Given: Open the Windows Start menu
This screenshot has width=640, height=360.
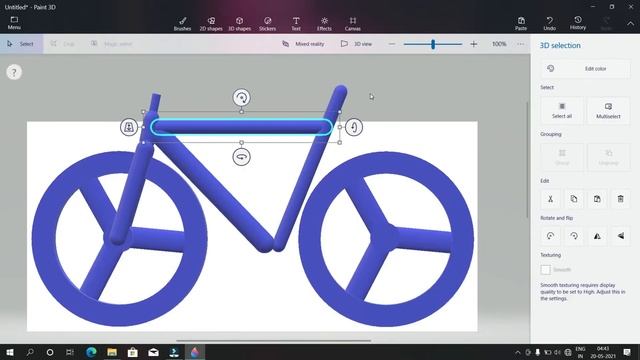Looking at the screenshot, I should pyautogui.click(x=9, y=352).
